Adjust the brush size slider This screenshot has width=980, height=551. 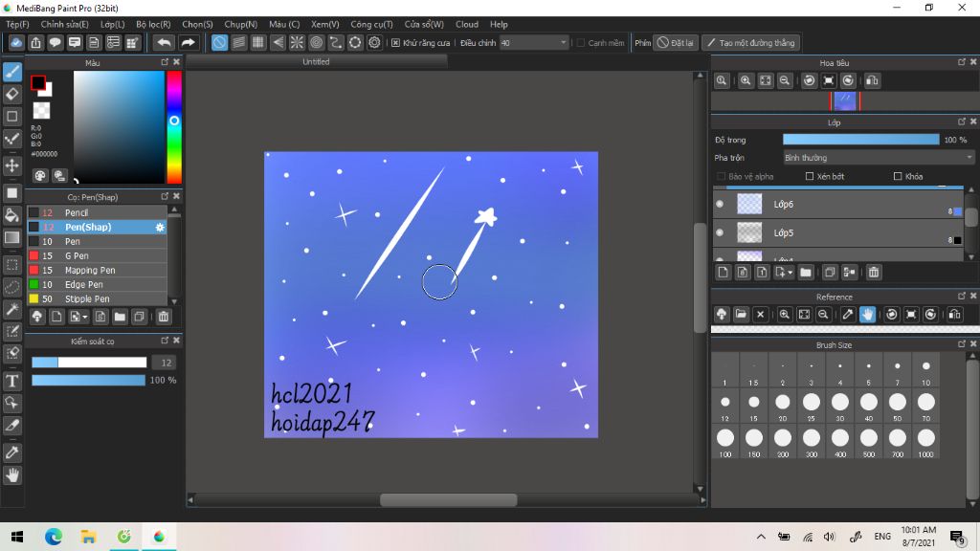click(x=89, y=363)
